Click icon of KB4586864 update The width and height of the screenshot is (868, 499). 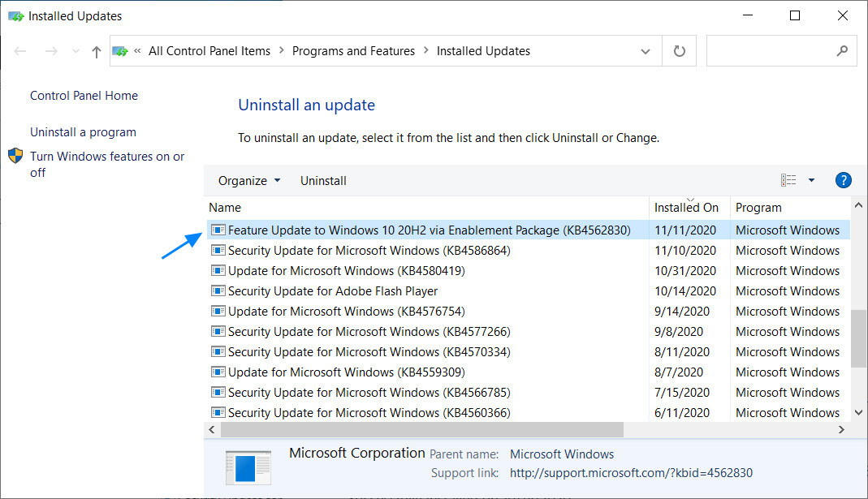(x=218, y=251)
